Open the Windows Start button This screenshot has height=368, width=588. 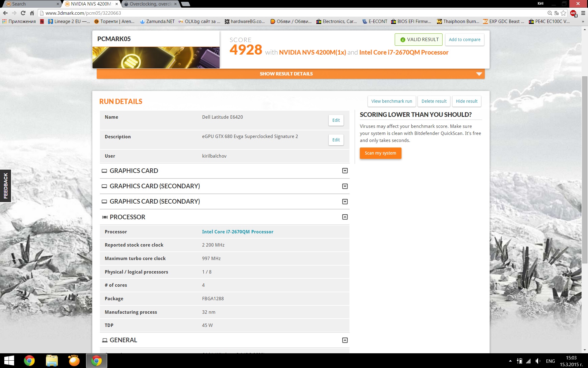click(9, 361)
